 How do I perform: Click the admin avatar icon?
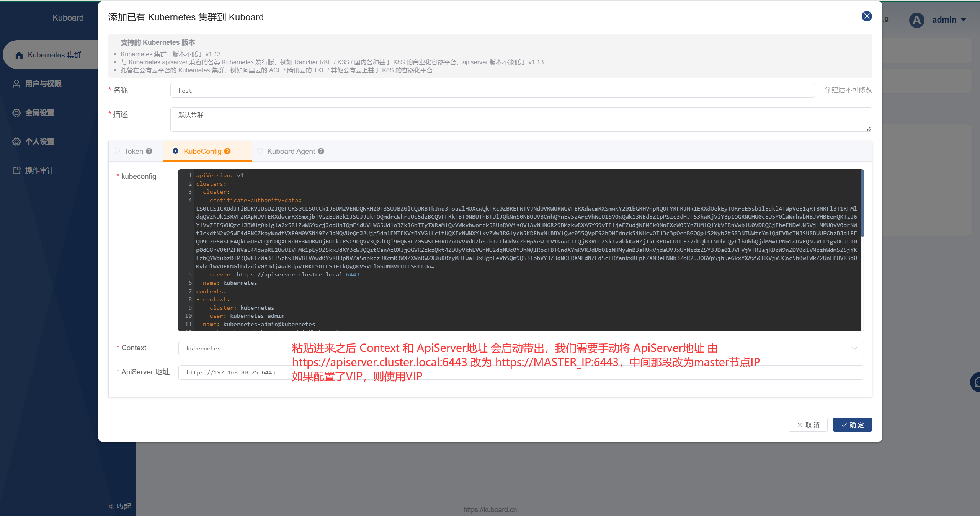pyautogui.click(x=916, y=20)
